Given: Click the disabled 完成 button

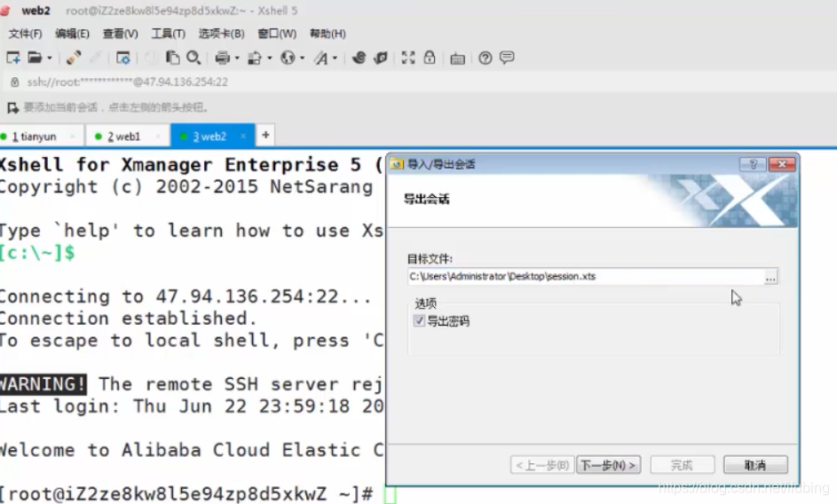Looking at the screenshot, I should click(683, 465).
